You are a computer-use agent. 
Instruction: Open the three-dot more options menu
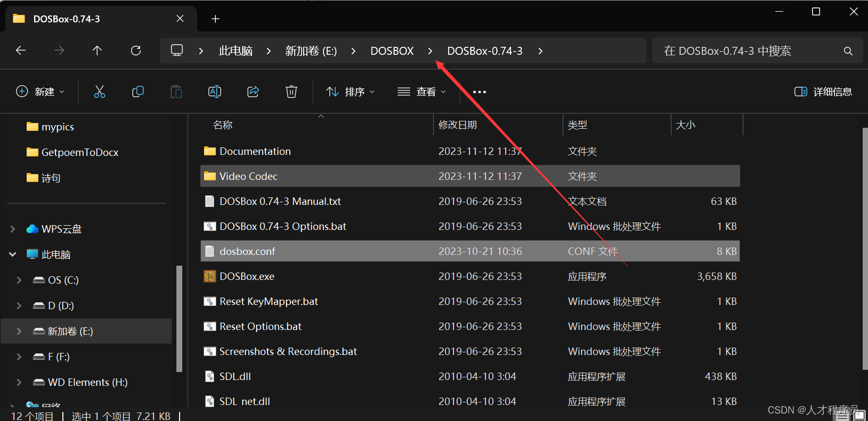(x=480, y=92)
